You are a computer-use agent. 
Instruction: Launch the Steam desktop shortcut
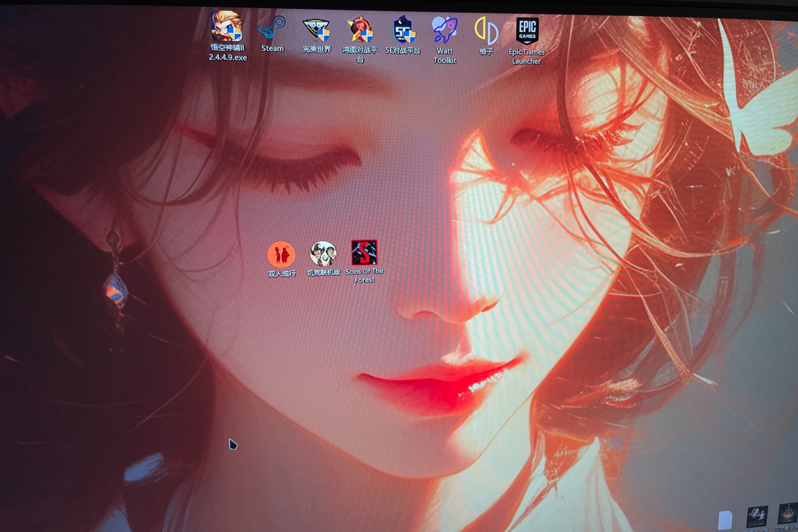(272, 27)
